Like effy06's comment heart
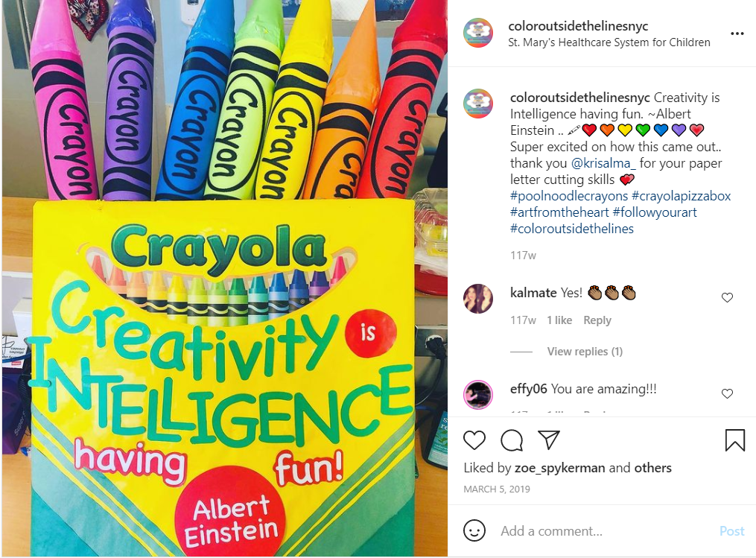Screen dimensions: 756x558 (727, 393)
